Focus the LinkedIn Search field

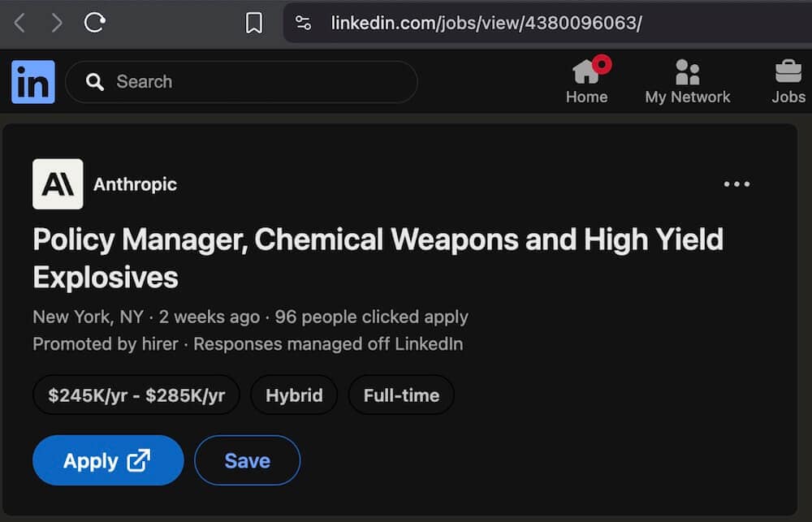[x=241, y=82]
